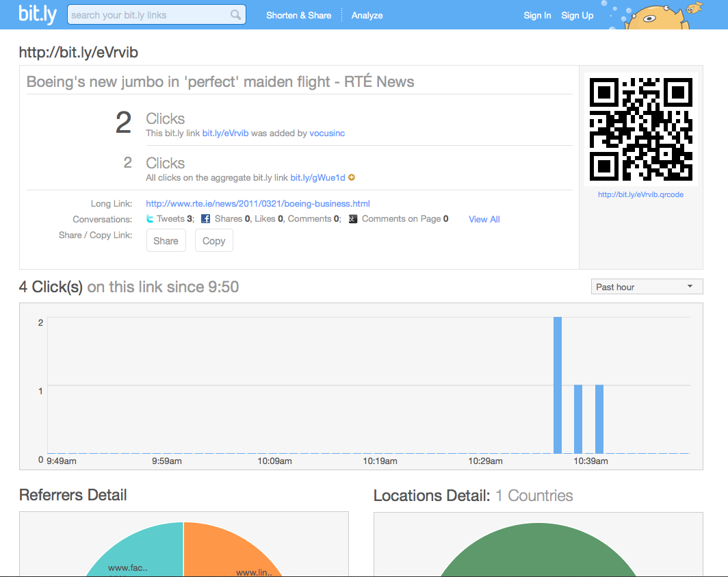
Task: Click the Sign In link
Action: tap(537, 15)
